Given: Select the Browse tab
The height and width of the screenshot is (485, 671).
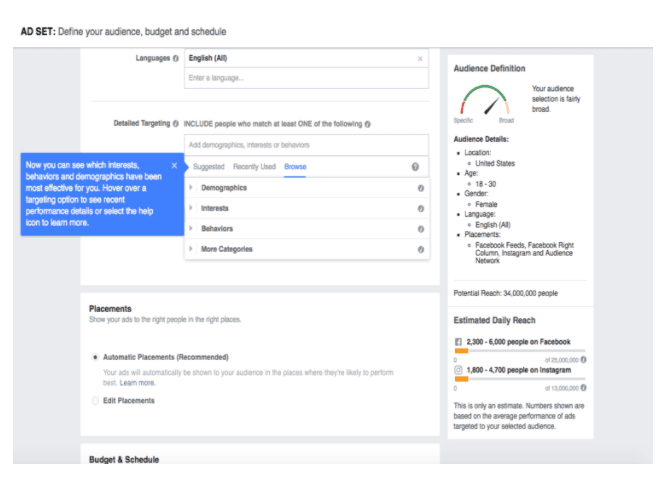Looking at the screenshot, I should 295,167.
